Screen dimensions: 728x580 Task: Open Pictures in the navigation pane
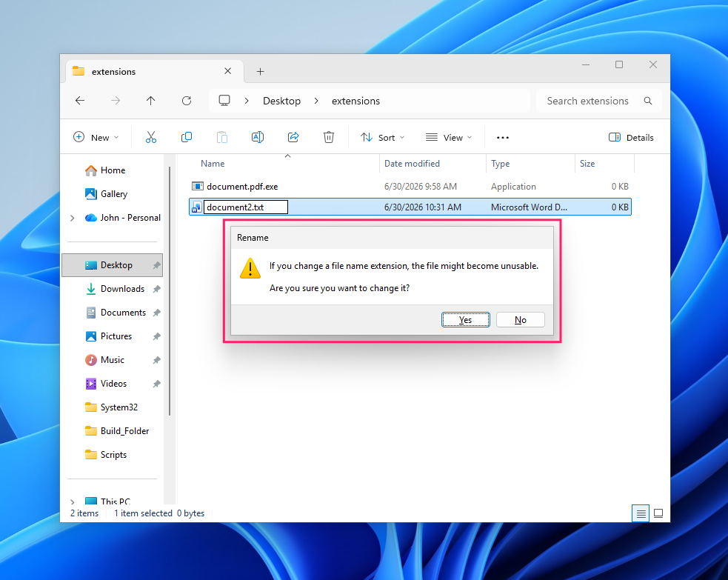(x=113, y=336)
